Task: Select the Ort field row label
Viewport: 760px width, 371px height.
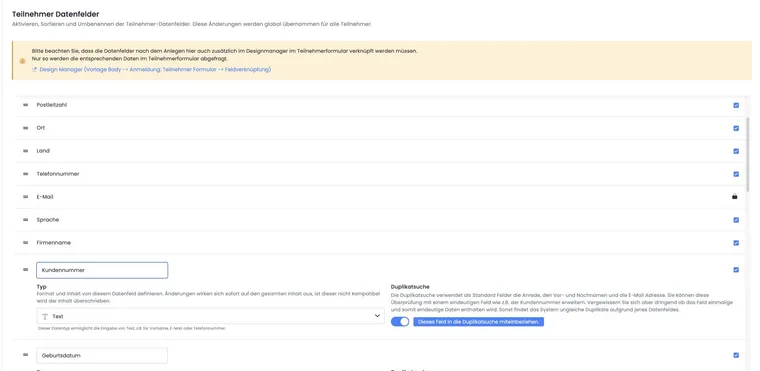Action: 41,128
